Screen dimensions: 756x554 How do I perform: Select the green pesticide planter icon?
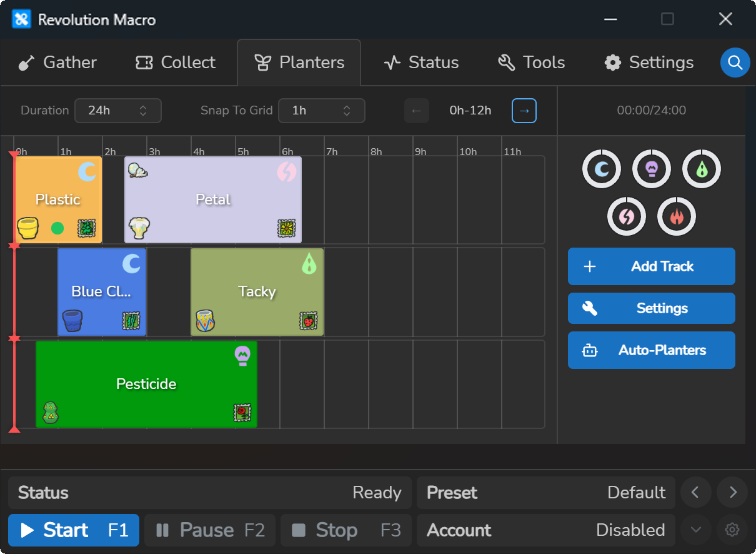51,413
